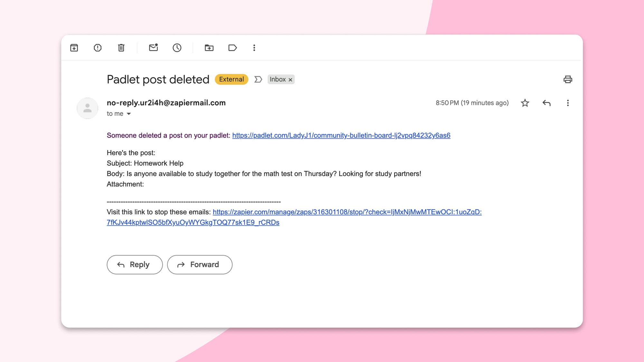
Task: Report email as spam
Action: (x=98, y=48)
